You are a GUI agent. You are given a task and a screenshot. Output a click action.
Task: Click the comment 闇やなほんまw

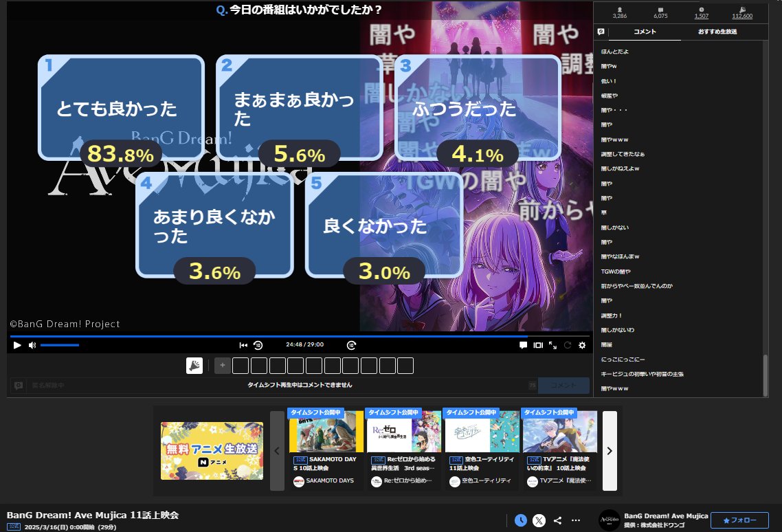(620, 256)
